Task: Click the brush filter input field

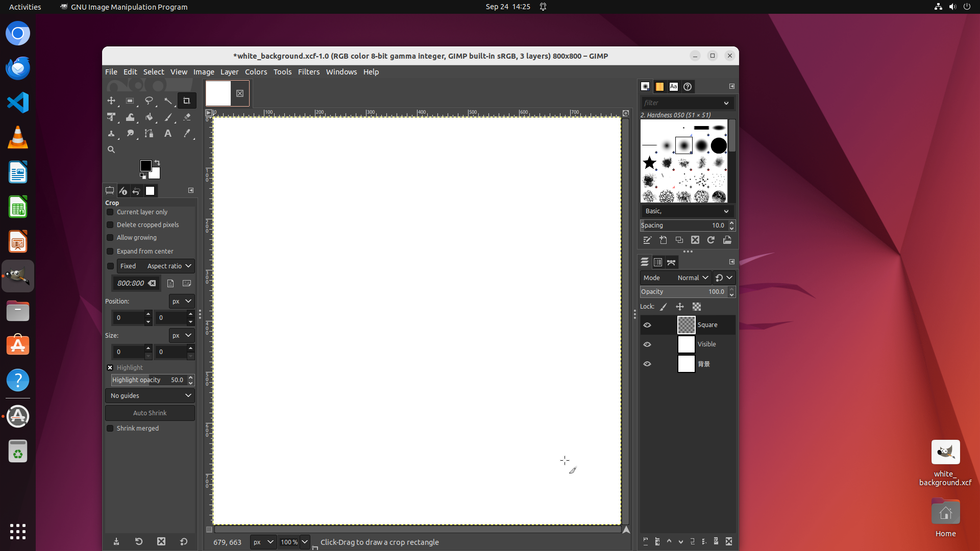Action: pos(681,103)
